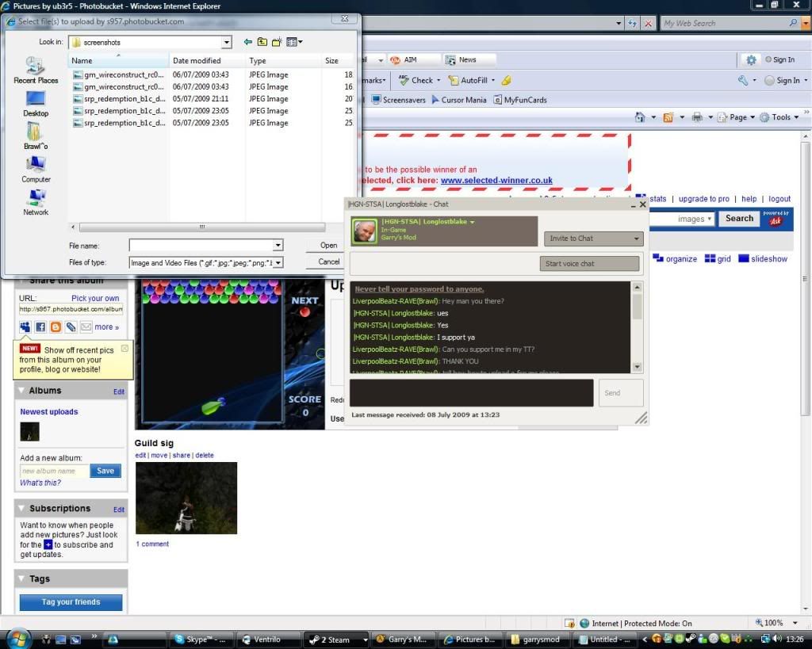The width and height of the screenshot is (812, 649).
Task: Click the File name input field
Action: [x=201, y=245]
